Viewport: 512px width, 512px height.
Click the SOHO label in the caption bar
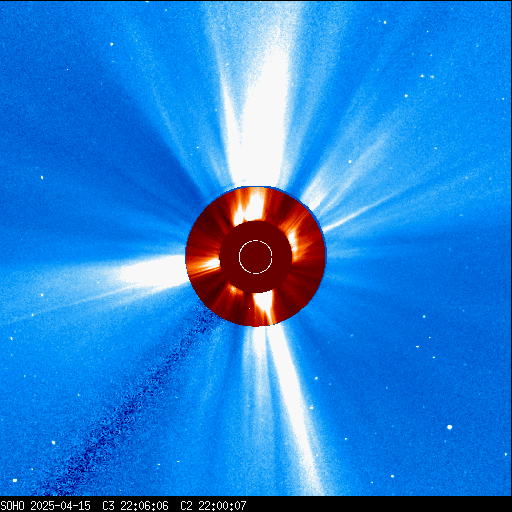(x=13, y=505)
